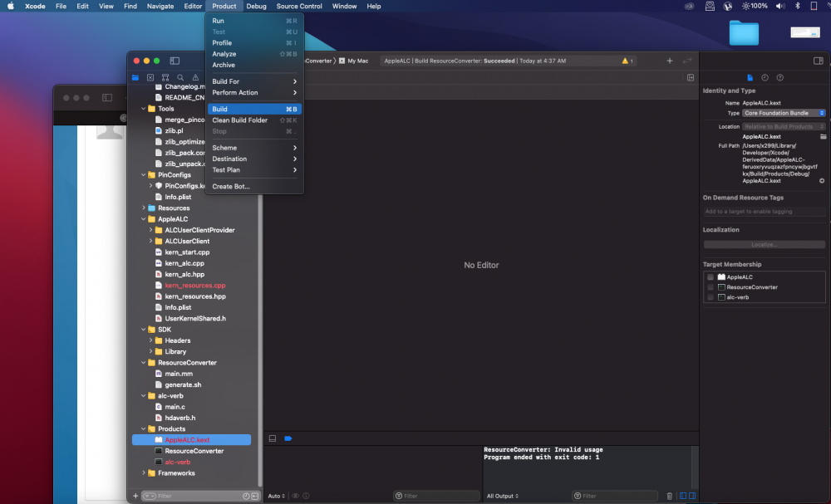The image size is (831, 504).
Task: Click the code review arrows icon in toolbar
Action: point(687,61)
